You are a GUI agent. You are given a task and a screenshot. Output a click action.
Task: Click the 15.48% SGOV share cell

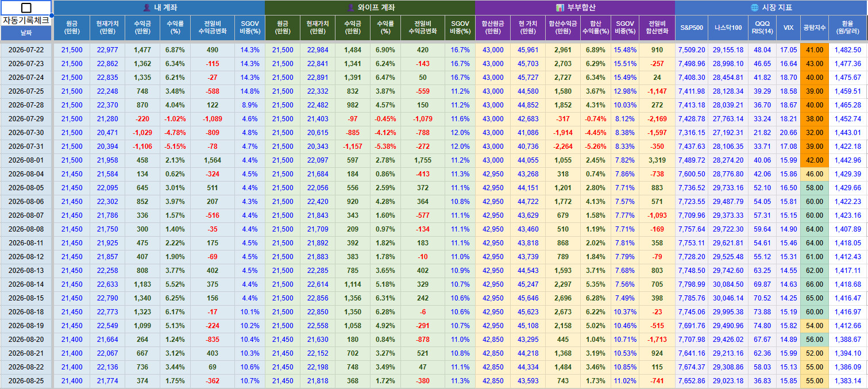(625, 50)
